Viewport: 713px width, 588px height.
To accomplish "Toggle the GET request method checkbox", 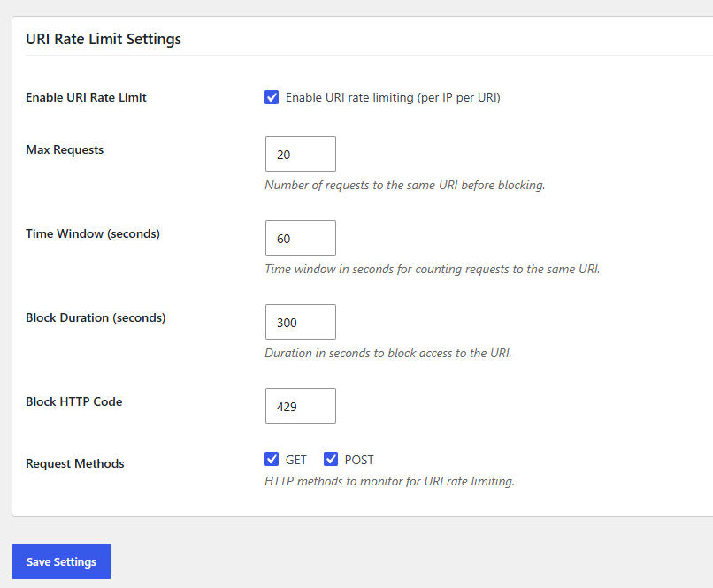I will tap(272, 460).
